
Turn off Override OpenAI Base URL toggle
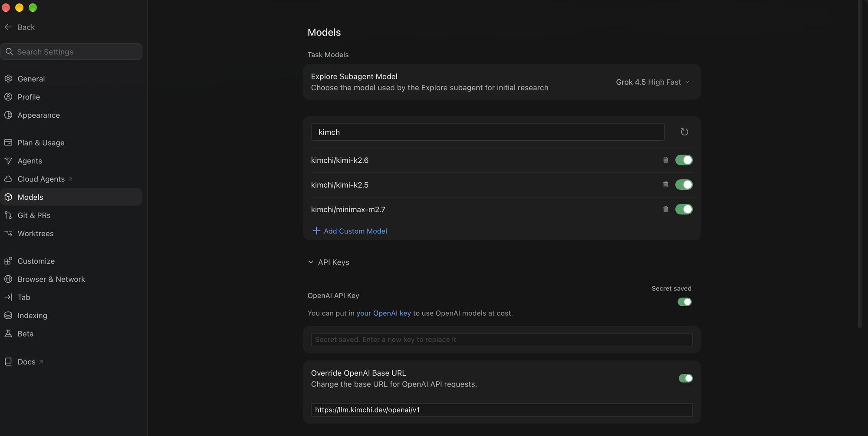(x=686, y=378)
